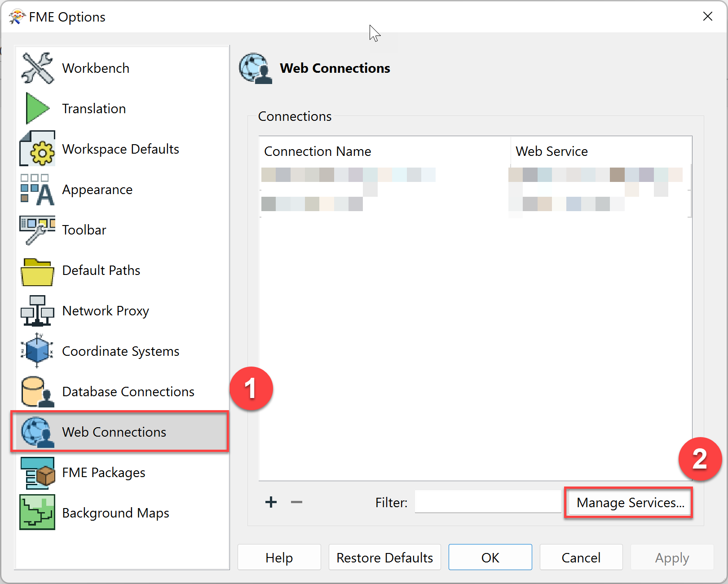Select the Translation category label
The image size is (728, 584).
pos(94,109)
